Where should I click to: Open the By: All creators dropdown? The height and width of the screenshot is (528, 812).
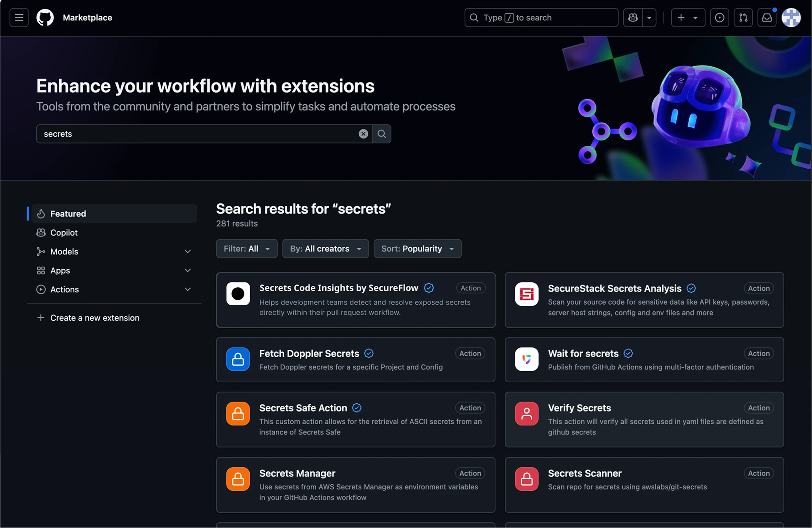tap(325, 249)
